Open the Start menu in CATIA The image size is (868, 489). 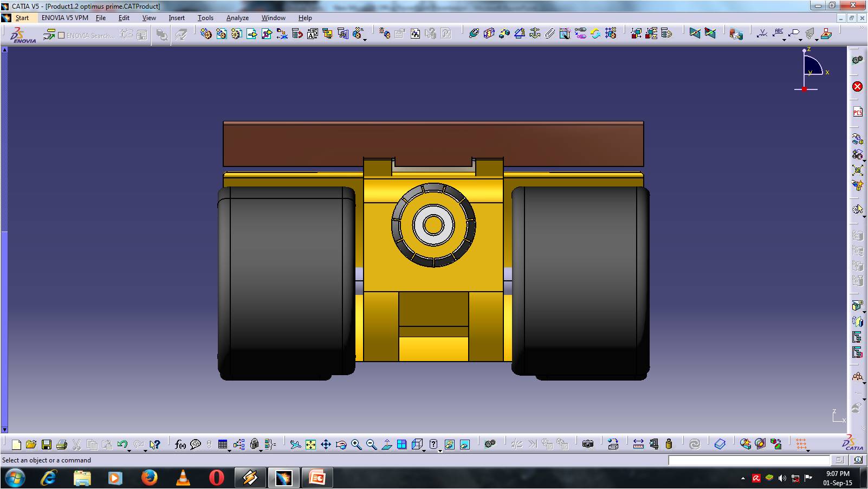click(22, 18)
